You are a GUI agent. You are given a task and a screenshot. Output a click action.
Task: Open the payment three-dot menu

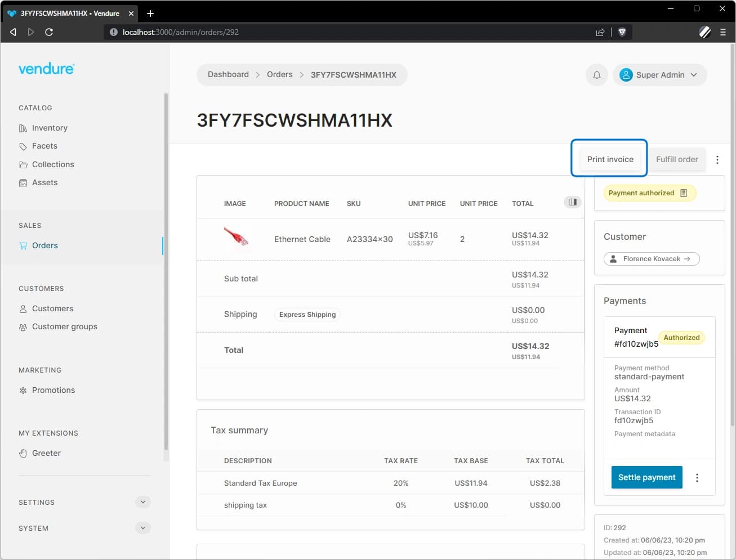click(697, 477)
